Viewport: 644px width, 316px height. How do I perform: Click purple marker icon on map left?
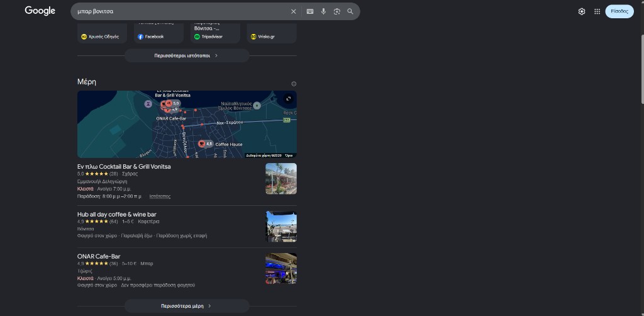148,104
